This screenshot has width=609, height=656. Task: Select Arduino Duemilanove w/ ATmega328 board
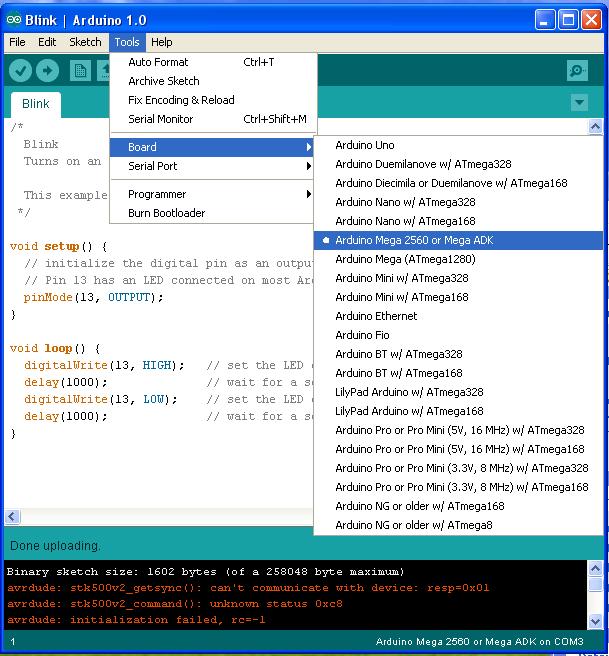tap(458, 164)
